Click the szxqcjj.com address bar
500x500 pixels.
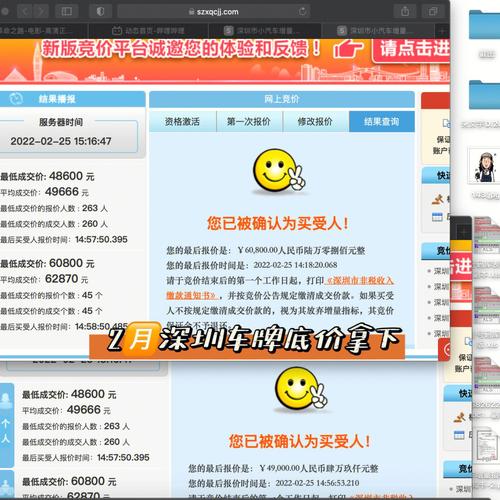point(214,12)
